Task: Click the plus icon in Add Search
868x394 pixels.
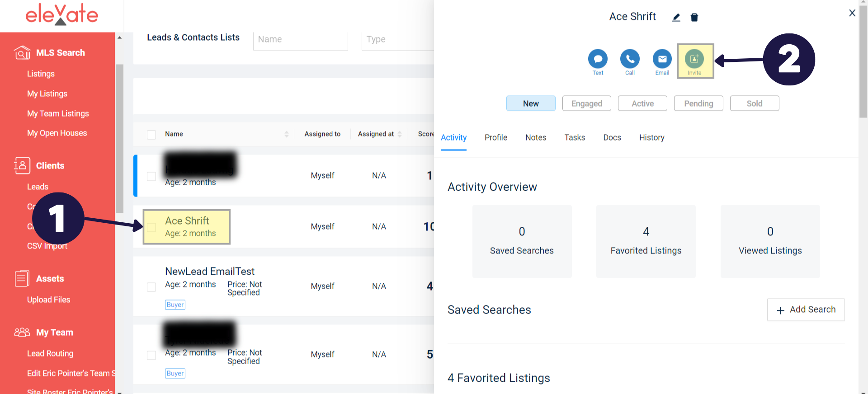Action: click(781, 310)
